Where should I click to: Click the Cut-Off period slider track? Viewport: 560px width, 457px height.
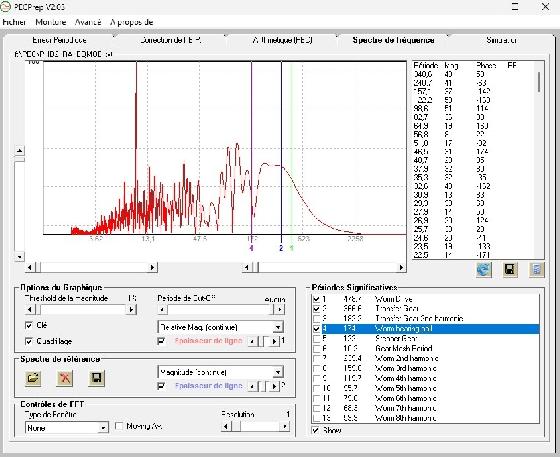(x=221, y=309)
